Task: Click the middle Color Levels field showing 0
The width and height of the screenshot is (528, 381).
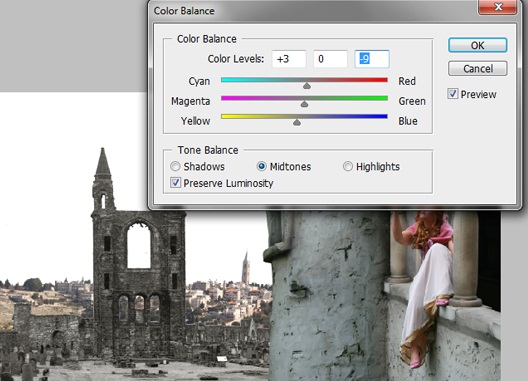Action: pos(330,59)
